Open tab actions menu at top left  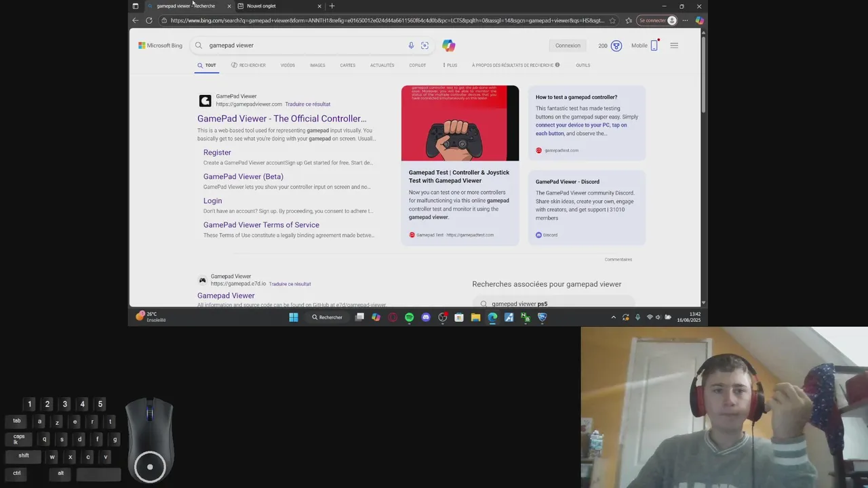point(135,6)
